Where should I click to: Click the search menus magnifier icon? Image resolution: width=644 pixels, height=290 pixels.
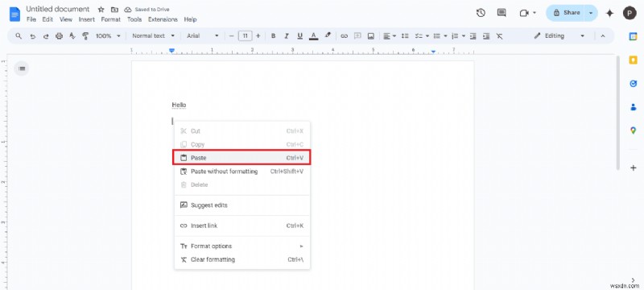click(x=19, y=35)
